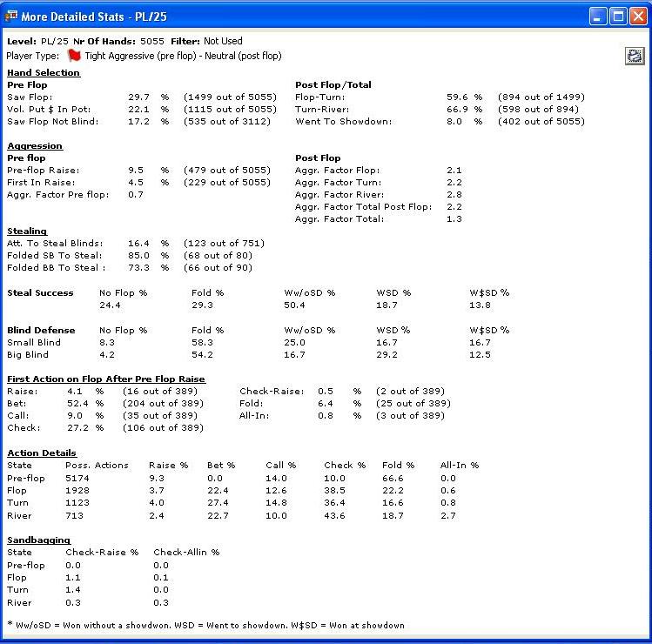Maximize the More Detailed Stats window
The image size is (652, 644).
[x=618, y=17]
